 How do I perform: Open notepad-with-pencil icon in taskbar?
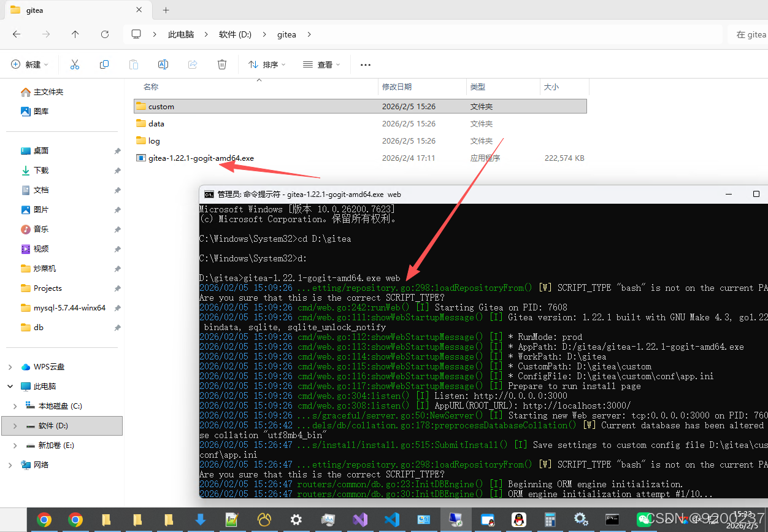[232, 520]
